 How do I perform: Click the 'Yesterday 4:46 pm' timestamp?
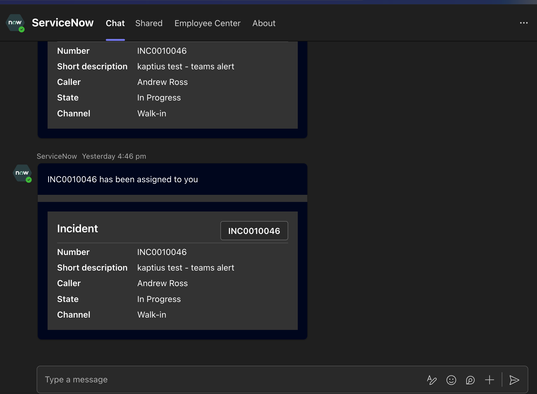tap(114, 156)
